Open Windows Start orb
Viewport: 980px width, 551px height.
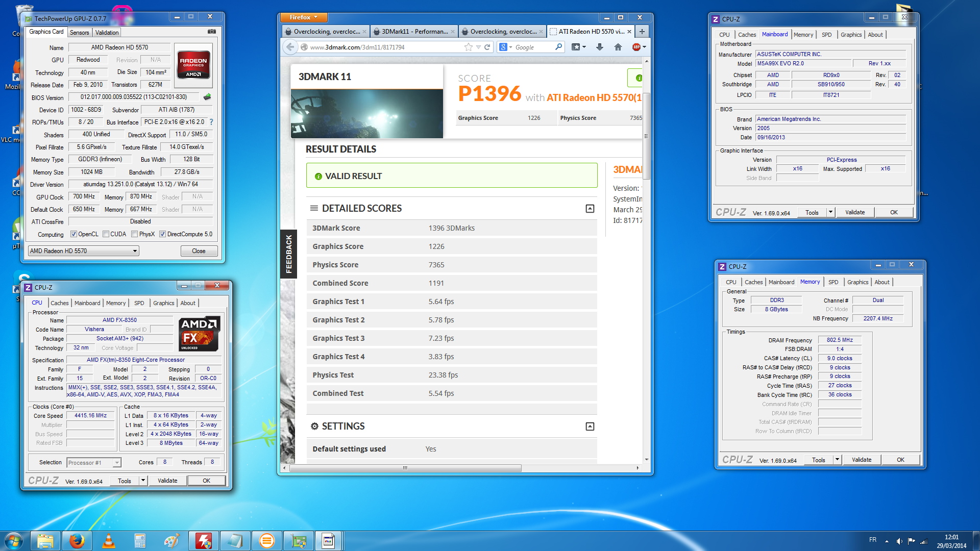coord(14,541)
